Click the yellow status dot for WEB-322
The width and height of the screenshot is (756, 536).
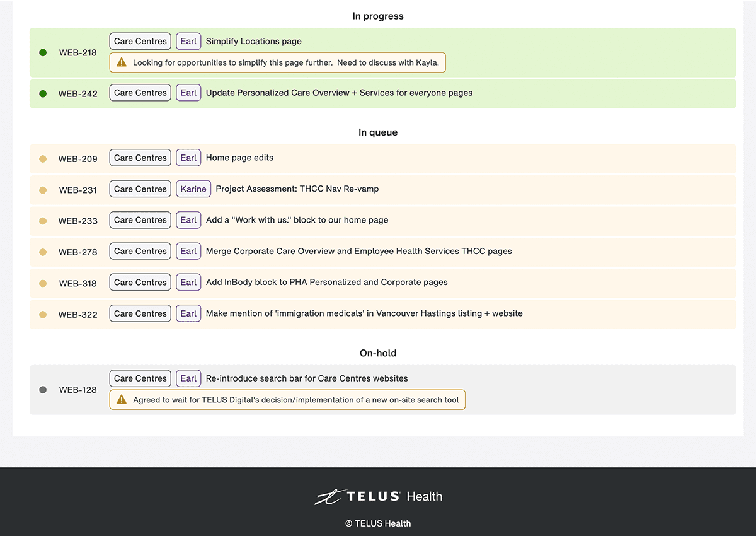(x=43, y=315)
